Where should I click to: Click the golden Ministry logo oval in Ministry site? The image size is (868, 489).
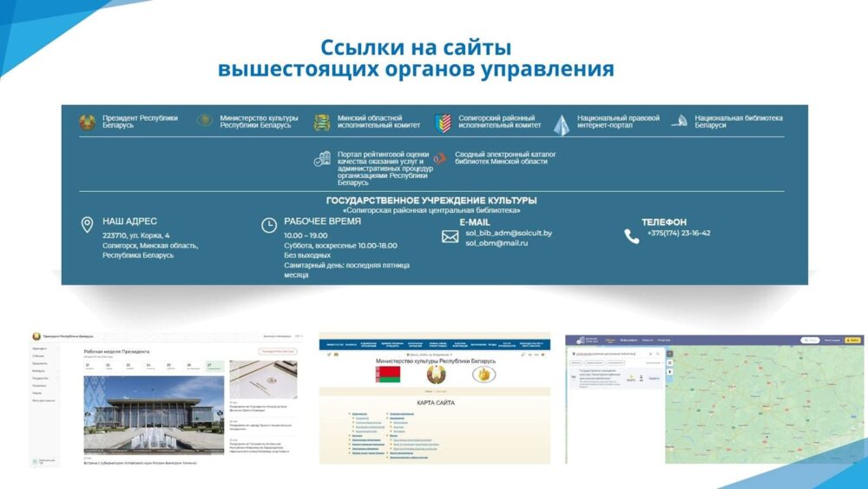point(483,374)
